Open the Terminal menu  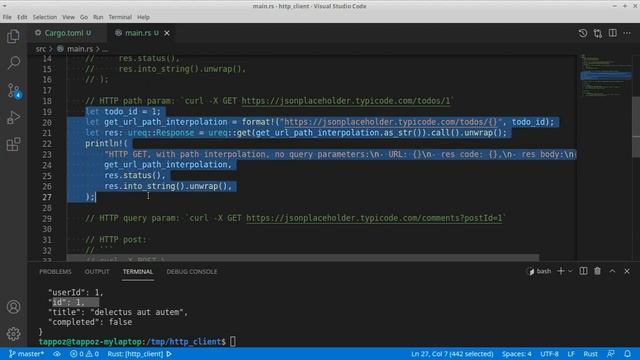pyautogui.click(x=120, y=17)
